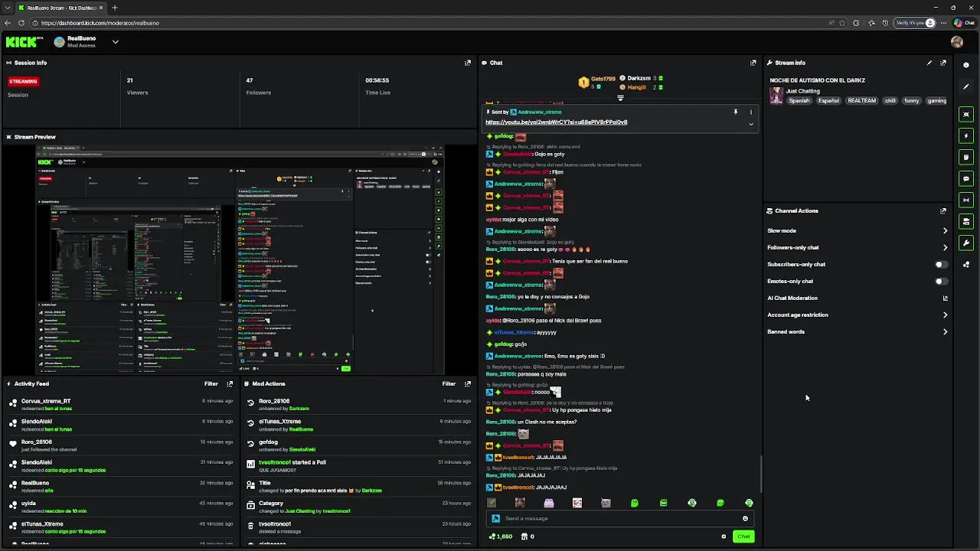The height and width of the screenshot is (551, 980).
Task: Open the browser extensions icon
Action: click(x=856, y=23)
